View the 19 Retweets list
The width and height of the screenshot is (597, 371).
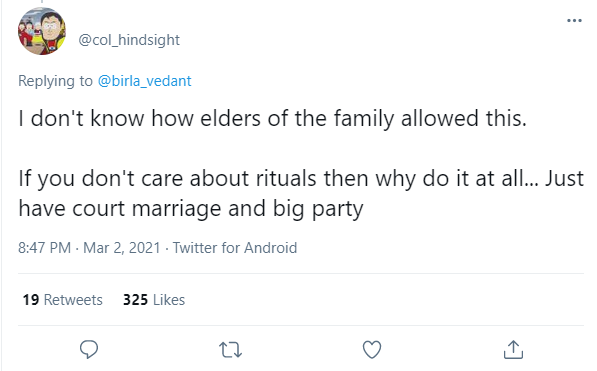pos(62,300)
